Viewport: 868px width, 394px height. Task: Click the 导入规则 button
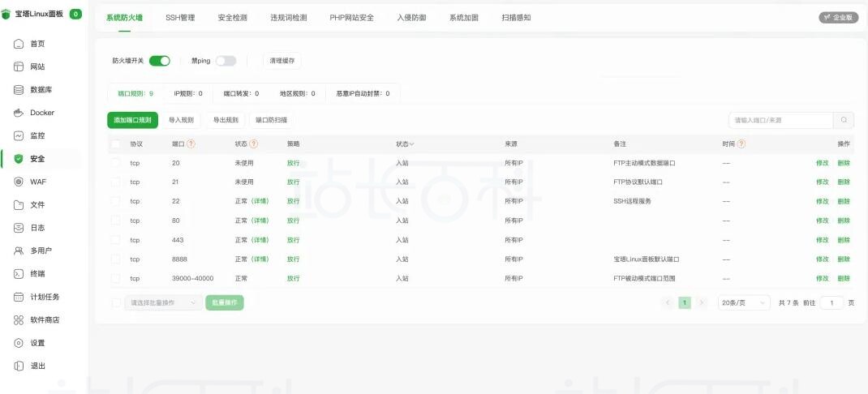click(181, 120)
